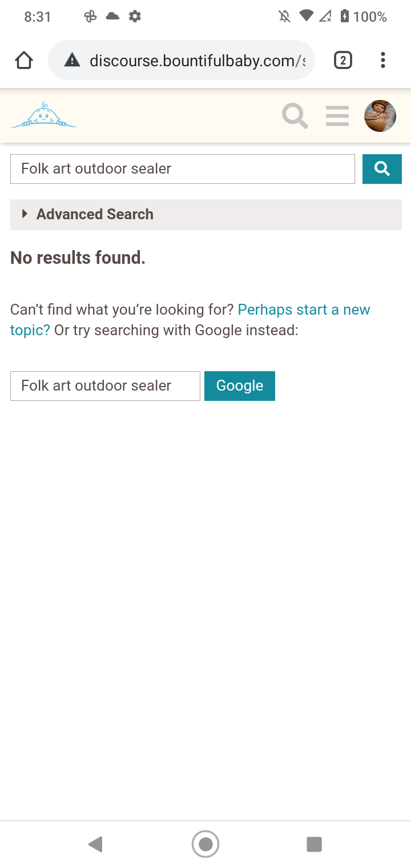Tap the discourse.bountifulbaby.com address bar
The image size is (411, 868).
182,60
